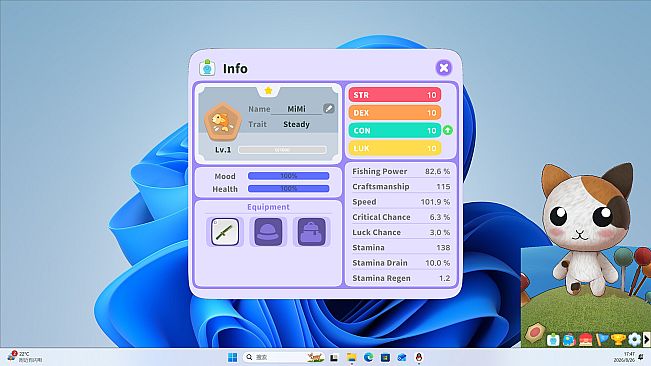
Task: Open the blue backpack inventory icon
Action: 569,340
